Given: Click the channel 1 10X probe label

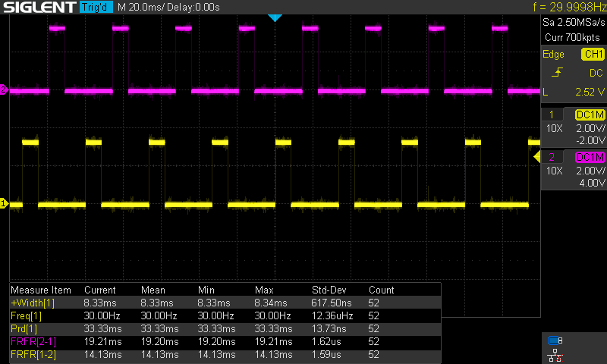Looking at the screenshot, I should pos(555,128).
